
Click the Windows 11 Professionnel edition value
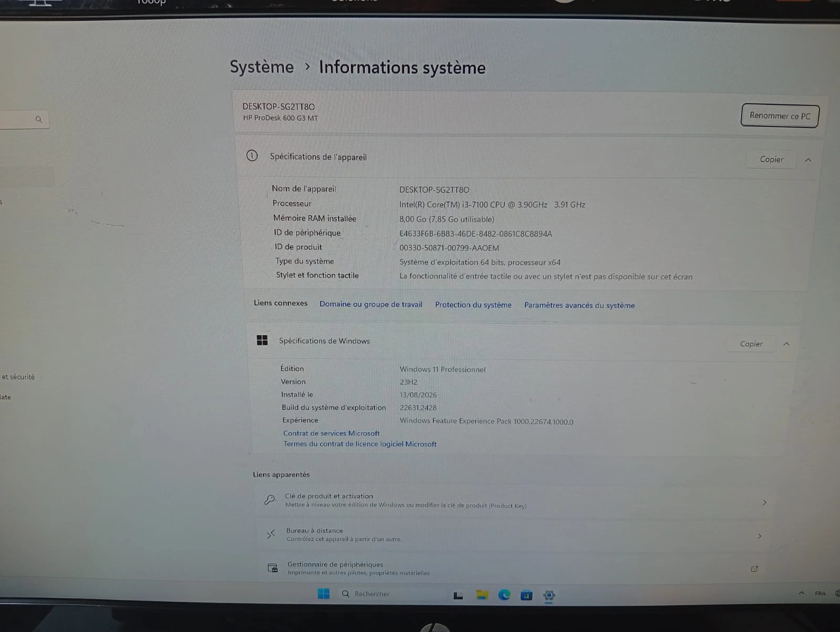(x=443, y=370)
